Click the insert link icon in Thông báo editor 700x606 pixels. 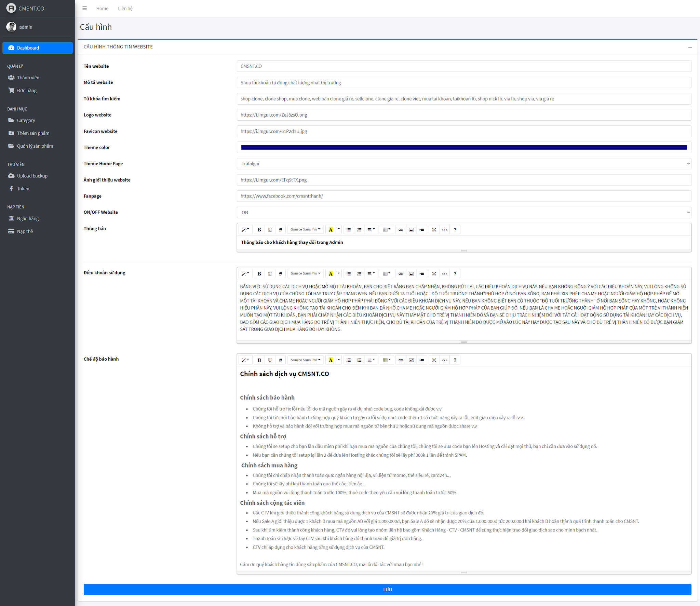coord(401,230)
